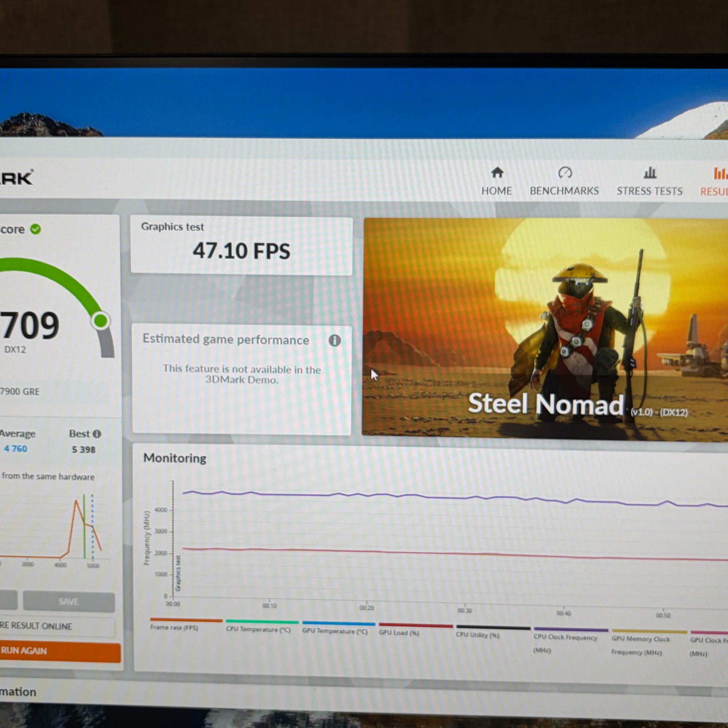Click the Home house icon
The width and height of the screenshot is (728, 728).
(x=497, y=173)
